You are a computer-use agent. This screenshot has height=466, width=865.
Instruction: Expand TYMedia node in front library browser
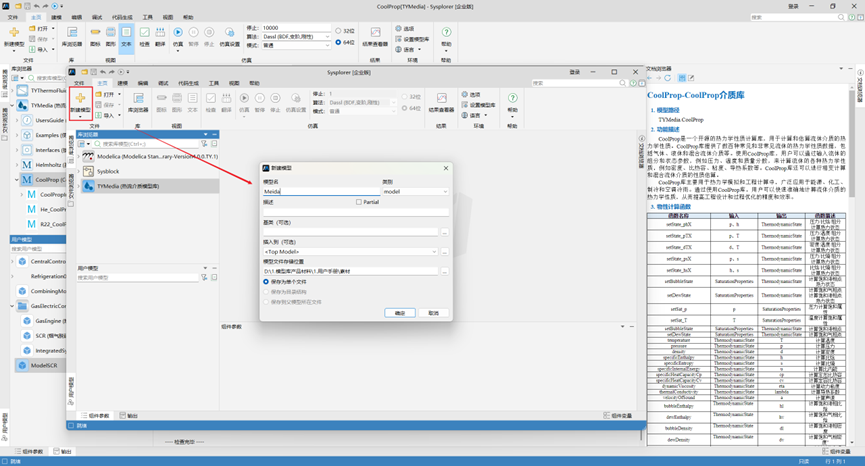click(79, 186)
